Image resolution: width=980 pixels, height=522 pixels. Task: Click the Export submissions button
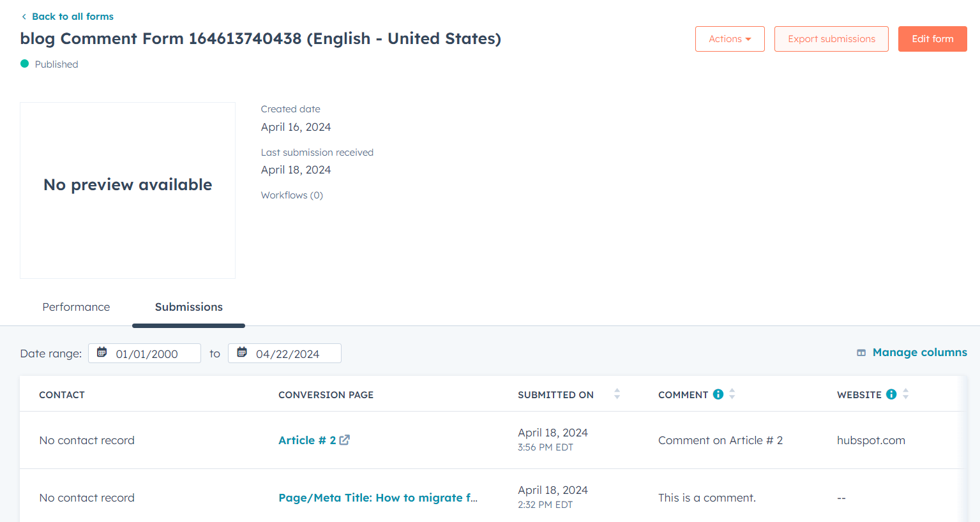pyautogui.click(x=831, y=39)
